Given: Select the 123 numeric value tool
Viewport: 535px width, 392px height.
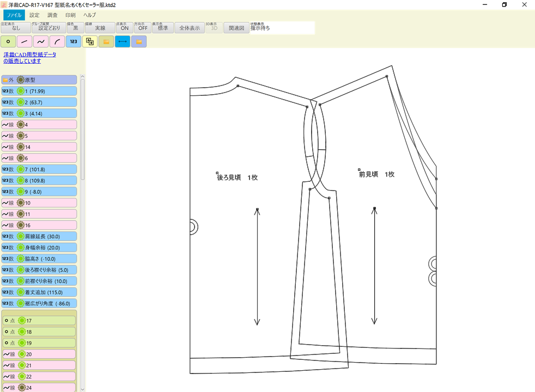Looking at the screenshot, I should point(74,41).
